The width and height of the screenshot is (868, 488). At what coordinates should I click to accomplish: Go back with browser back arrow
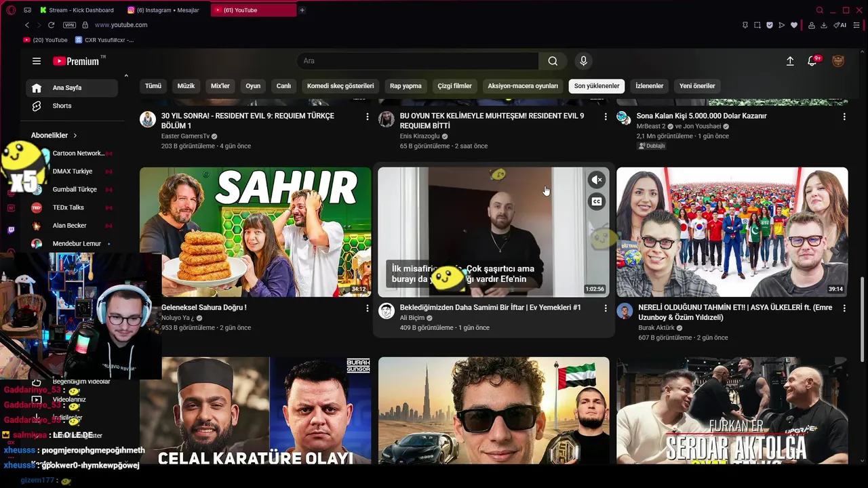[x=26, y=25]
